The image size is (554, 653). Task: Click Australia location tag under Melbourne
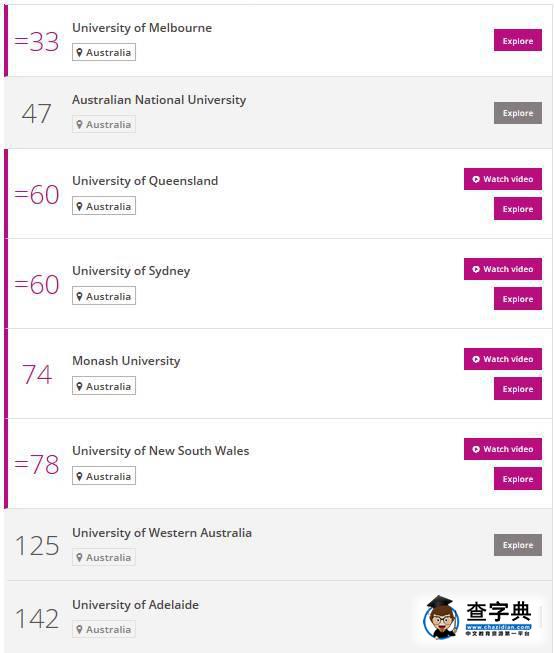(104, 52)
